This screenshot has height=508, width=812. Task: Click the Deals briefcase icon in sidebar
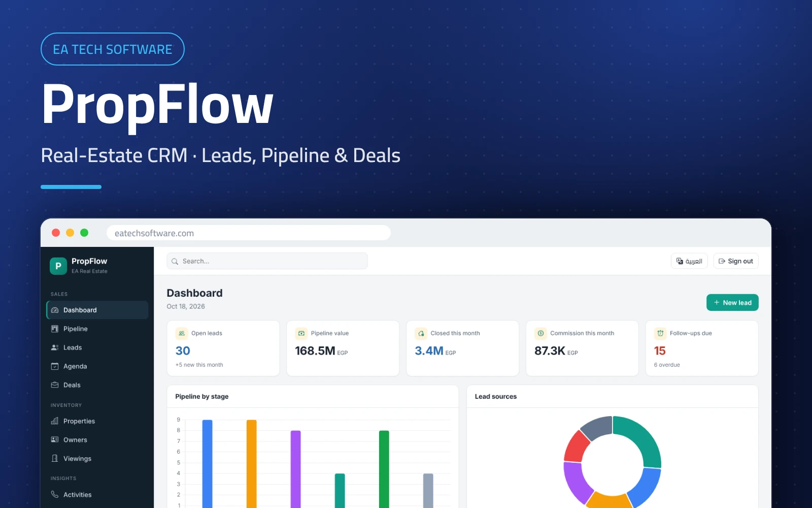[55, 385]
